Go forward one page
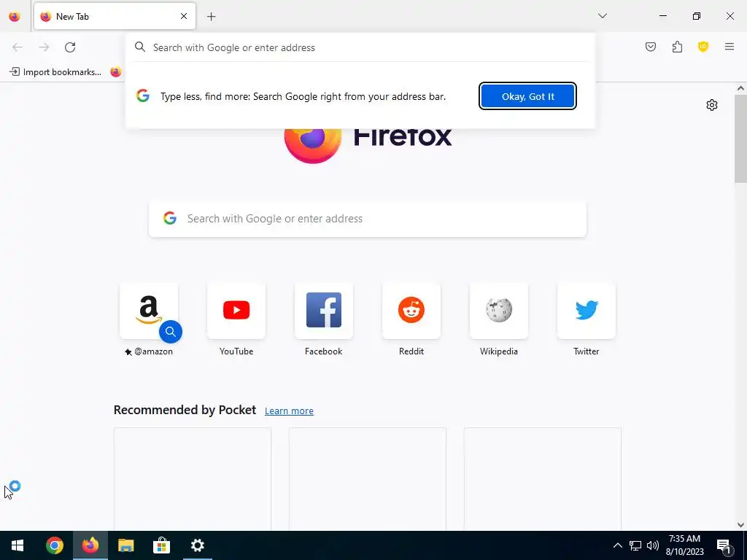Image resolution: width=747 pixels, height=560 pixels. click(44, 47)
